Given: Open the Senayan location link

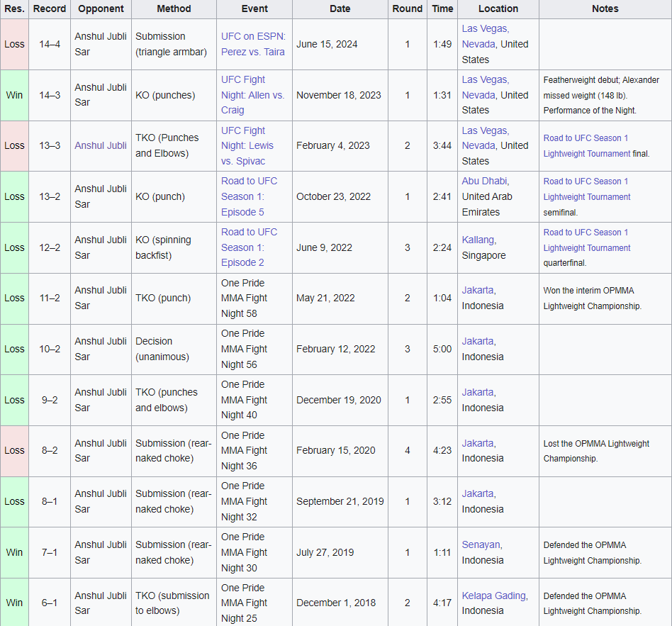Looking at the screenshot, I should point(482,544).
